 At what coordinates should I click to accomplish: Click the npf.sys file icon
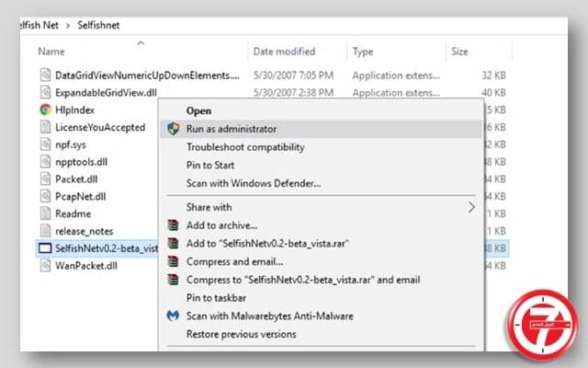[x=46, y=144]
